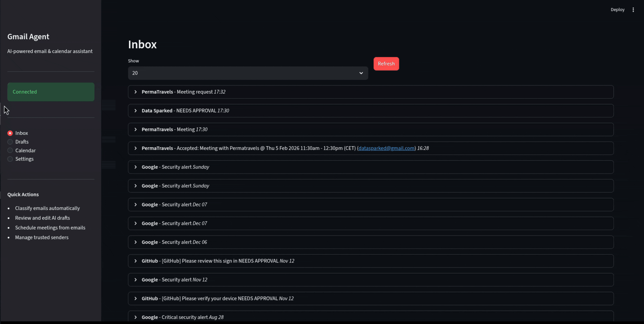
Task: Select the Inbox radio option
Action: pos(10,133)
